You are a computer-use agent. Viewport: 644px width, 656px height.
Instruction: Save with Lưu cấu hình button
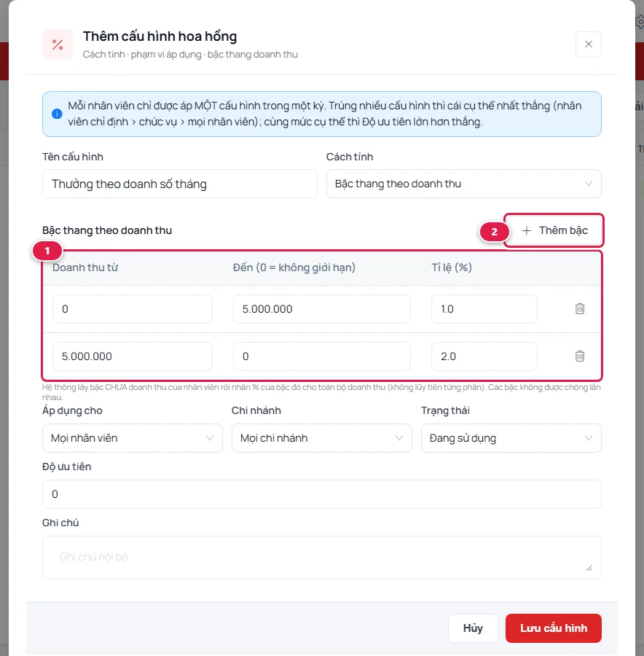point(553,628)
